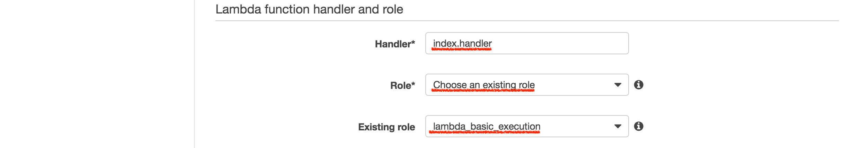This screenshot has height=148, width=868.
Task: Click blank space in Existing role dropdown box
Action: (x=578, y=126)
